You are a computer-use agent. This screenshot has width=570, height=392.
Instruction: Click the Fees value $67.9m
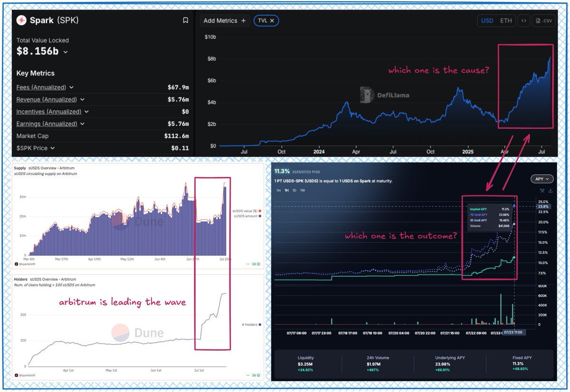pos(178,87)
